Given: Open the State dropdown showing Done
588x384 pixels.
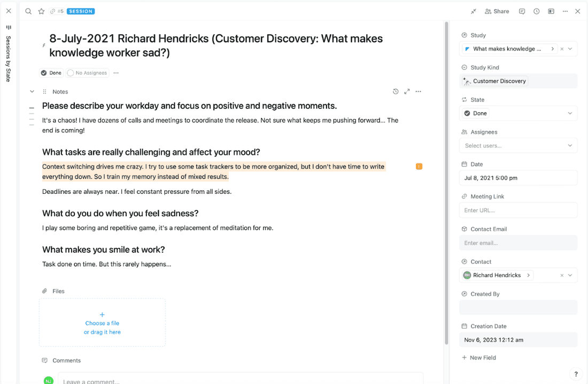Looking at the screenshot, I should [x=518, y=113].
